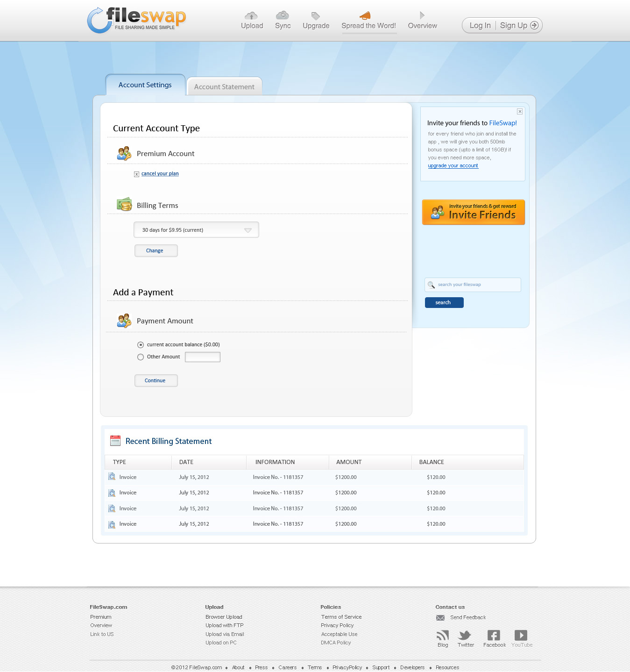Click the cancel your plan link
Image resolution: width=630 pixels, height=672 pixels.
tap(160, 174)
